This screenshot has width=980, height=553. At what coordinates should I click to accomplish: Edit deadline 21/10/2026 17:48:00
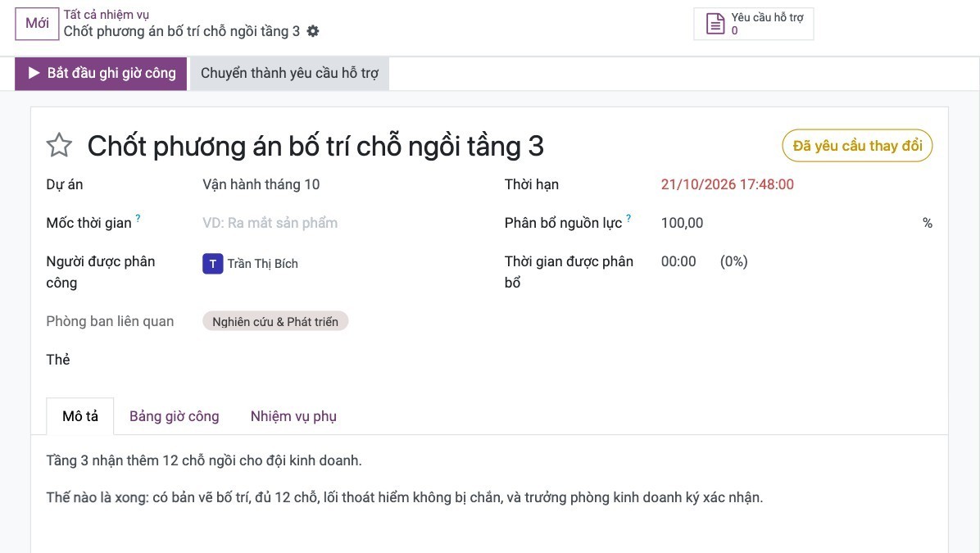tap(728, 184)
